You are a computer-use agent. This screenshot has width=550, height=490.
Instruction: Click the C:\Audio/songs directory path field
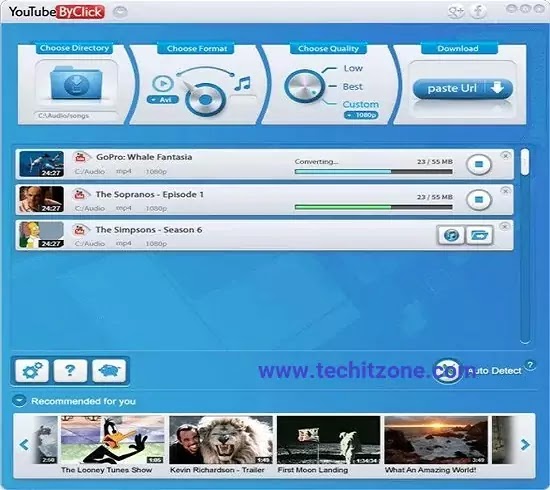click(75, 116)
